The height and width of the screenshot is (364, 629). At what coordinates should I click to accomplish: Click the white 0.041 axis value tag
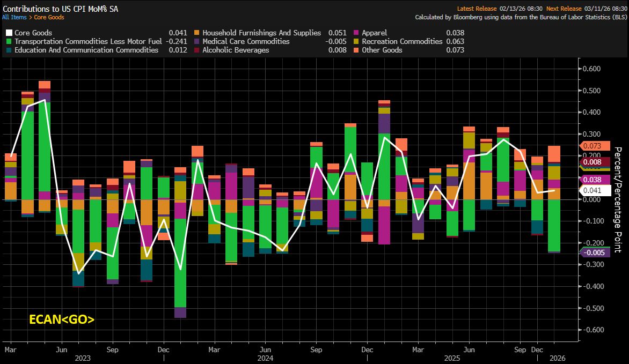[595, 190]
